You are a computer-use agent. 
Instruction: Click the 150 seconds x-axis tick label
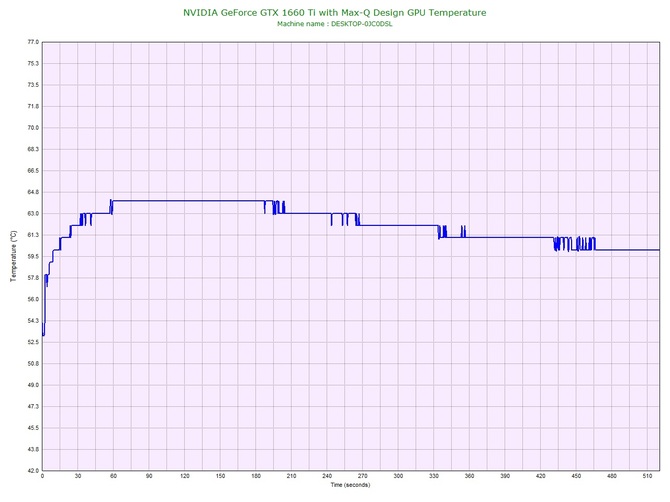click(220, 476)
